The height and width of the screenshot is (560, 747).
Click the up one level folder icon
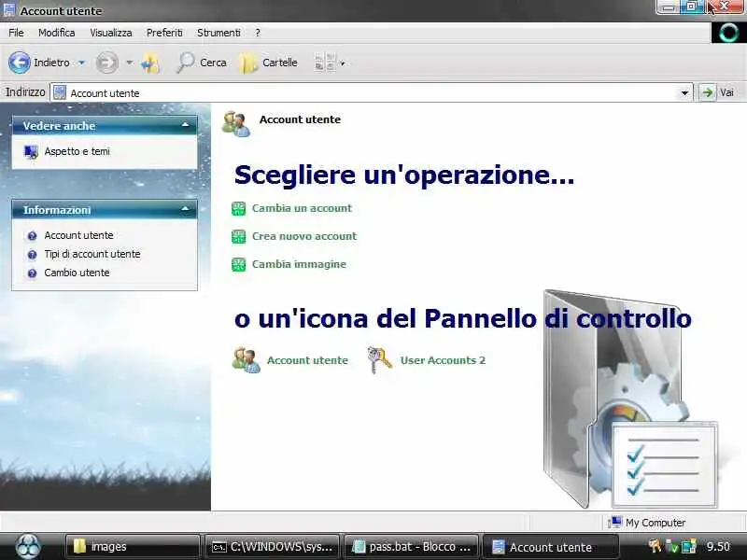pyautogui.click(x=150, y=63)
